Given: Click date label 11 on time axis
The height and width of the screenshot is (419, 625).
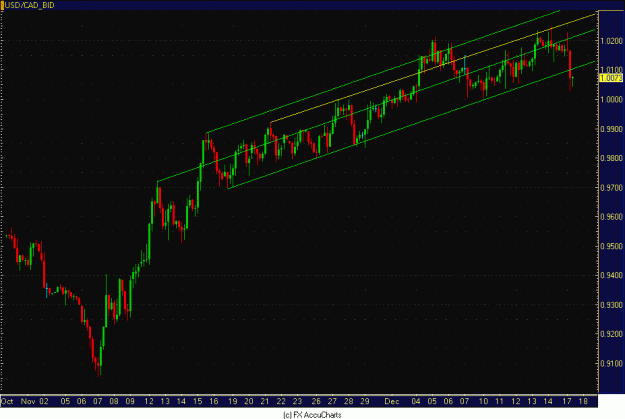Looking at the screenshot, I should pyautogui.click(x=499, y=401).
